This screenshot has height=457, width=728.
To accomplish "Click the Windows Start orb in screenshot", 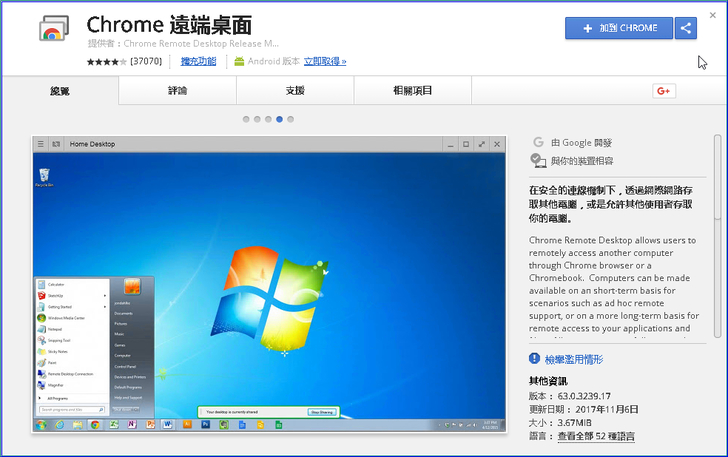I will pyautogui.click(x=41, y=424).
